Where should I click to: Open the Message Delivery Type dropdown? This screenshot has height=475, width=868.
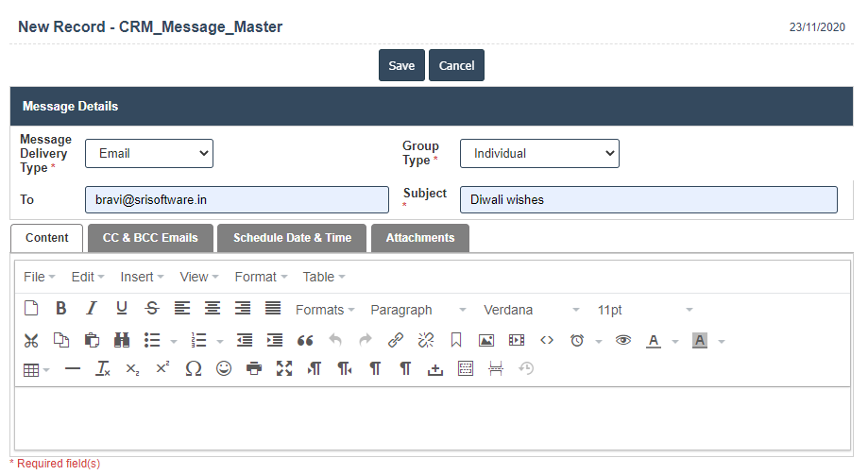pyautogui.click(x=149, y=153)
